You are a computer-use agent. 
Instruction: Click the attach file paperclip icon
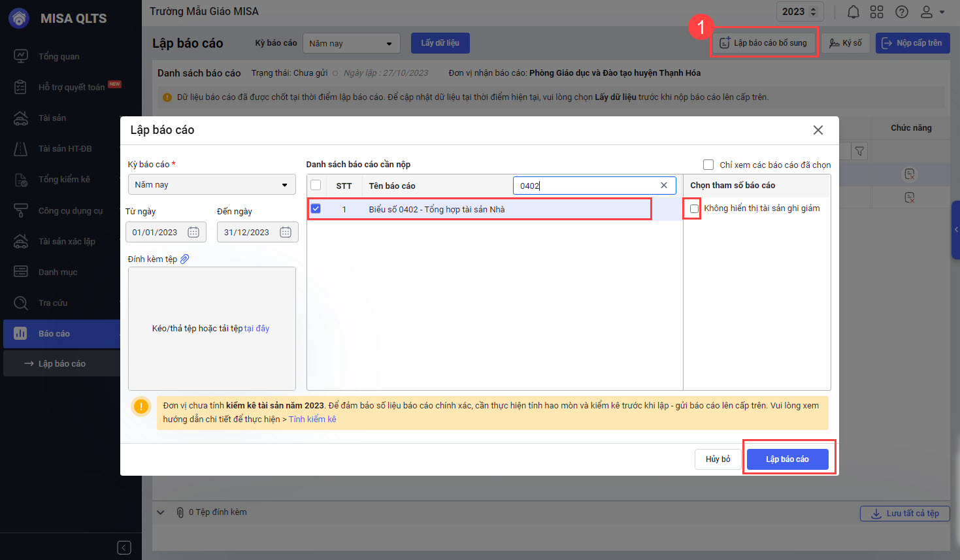pyautogui.click(x=185, y=259)
